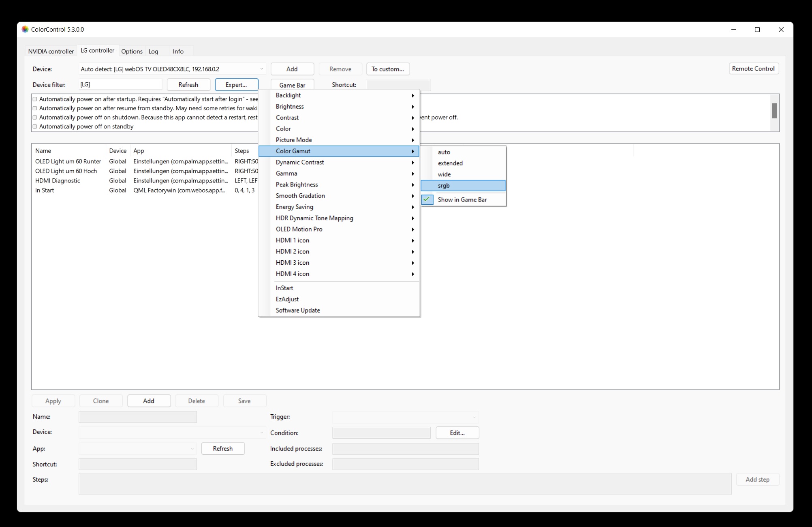Screen dimensions: 812x527
Task: Click the options list scrollbar thumb
Action: coord(774,111)
